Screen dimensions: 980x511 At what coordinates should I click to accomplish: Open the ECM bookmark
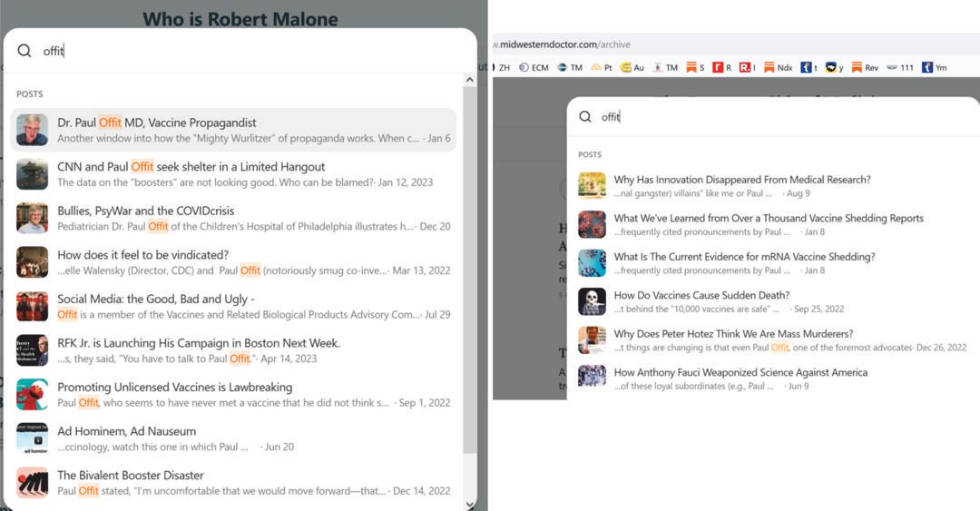534,67
